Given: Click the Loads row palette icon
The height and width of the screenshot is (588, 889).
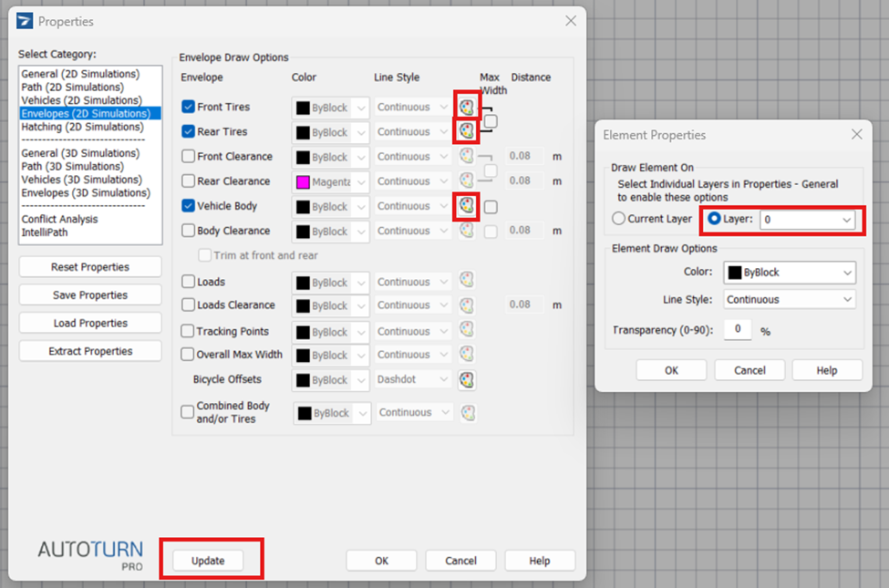Looking at the screenshot, I should click(467, 282).
